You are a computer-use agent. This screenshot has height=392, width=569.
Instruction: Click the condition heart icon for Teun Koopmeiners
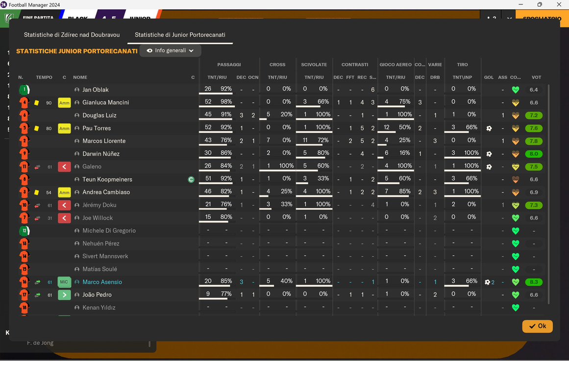(515, 180)
